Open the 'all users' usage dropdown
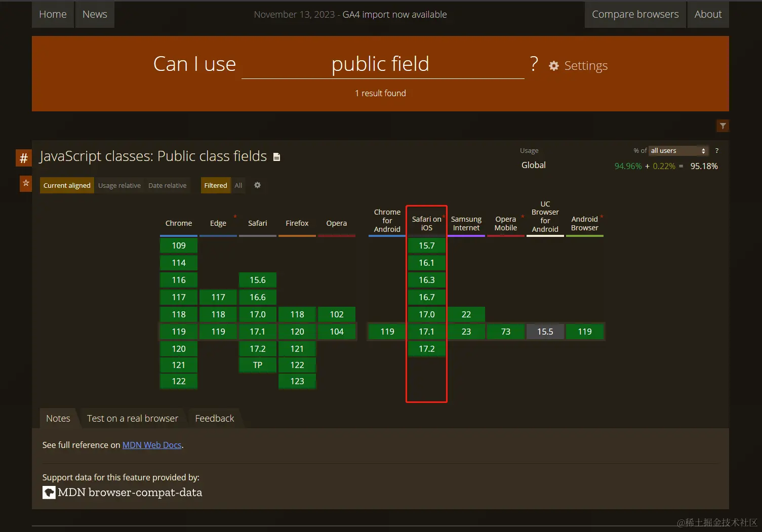Image resolution: width=762 pixels, height=532 pixels. coord(678,151)
